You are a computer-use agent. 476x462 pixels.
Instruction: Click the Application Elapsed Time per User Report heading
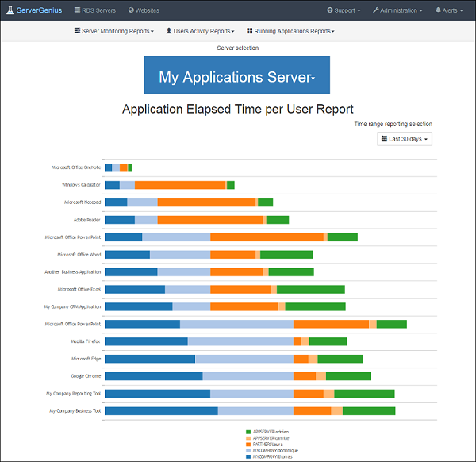click(238, 109)
